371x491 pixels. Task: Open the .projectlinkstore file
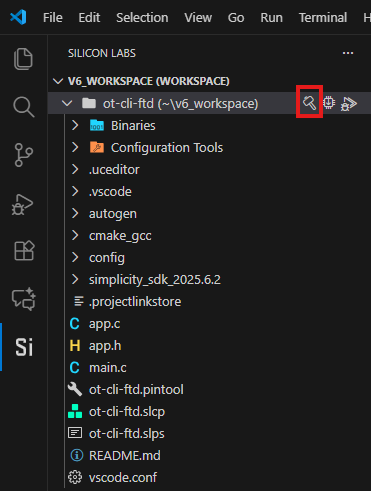135,302
